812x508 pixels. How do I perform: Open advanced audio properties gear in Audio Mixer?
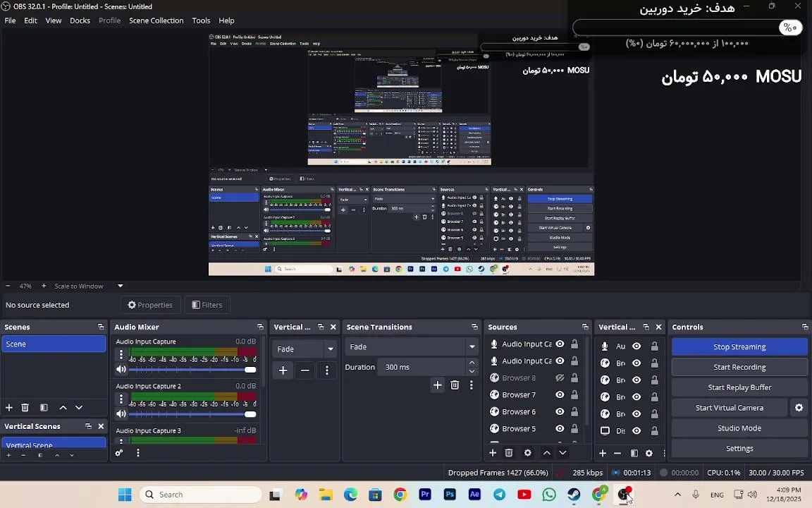pyautogui.click(x=119, y=452)
